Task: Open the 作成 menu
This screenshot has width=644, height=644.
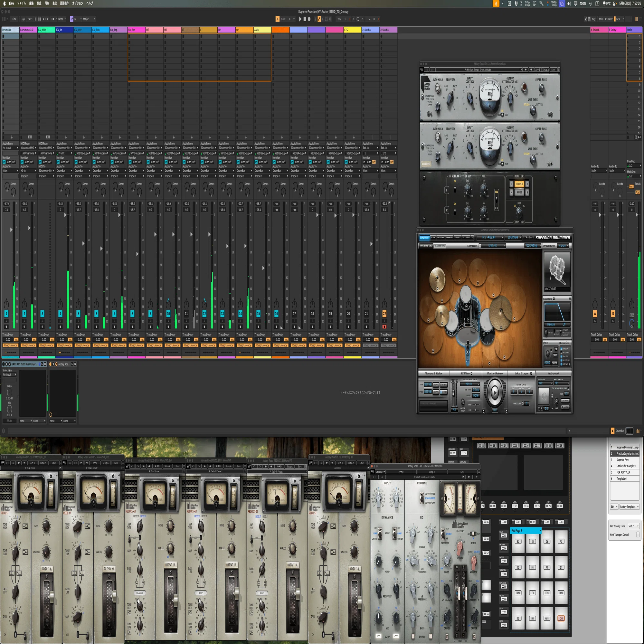Action: 39,3
